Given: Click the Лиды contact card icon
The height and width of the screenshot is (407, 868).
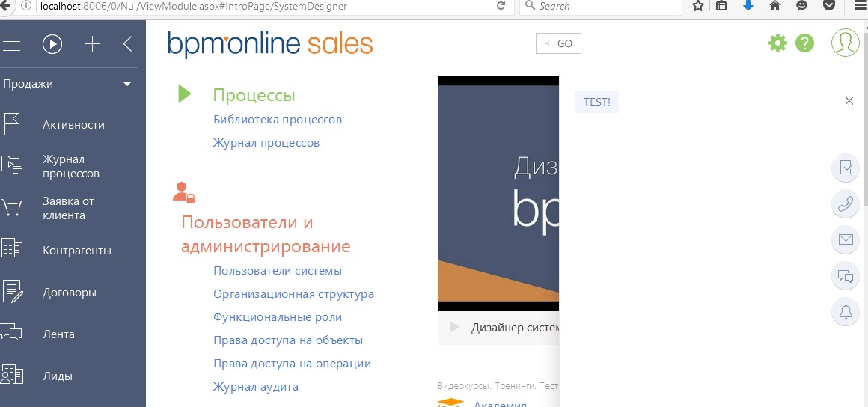Looking at the screenshot, I should tap(12, 374).
